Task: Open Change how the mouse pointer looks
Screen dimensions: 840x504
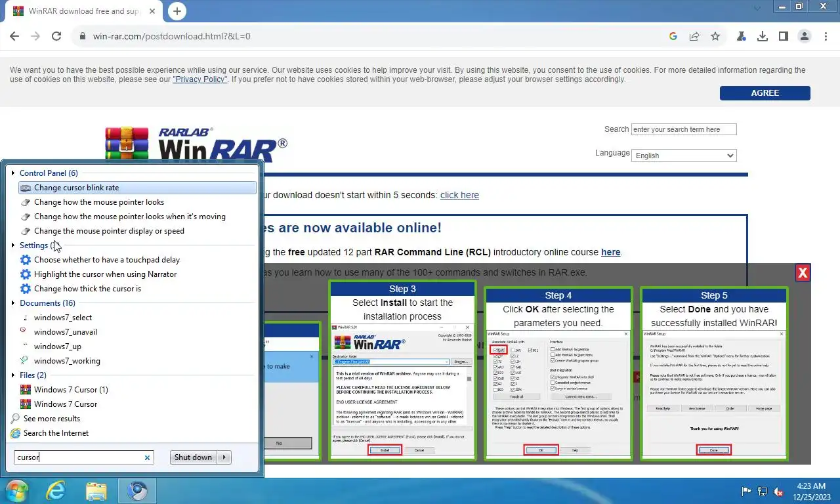Action: coord(137,202)
